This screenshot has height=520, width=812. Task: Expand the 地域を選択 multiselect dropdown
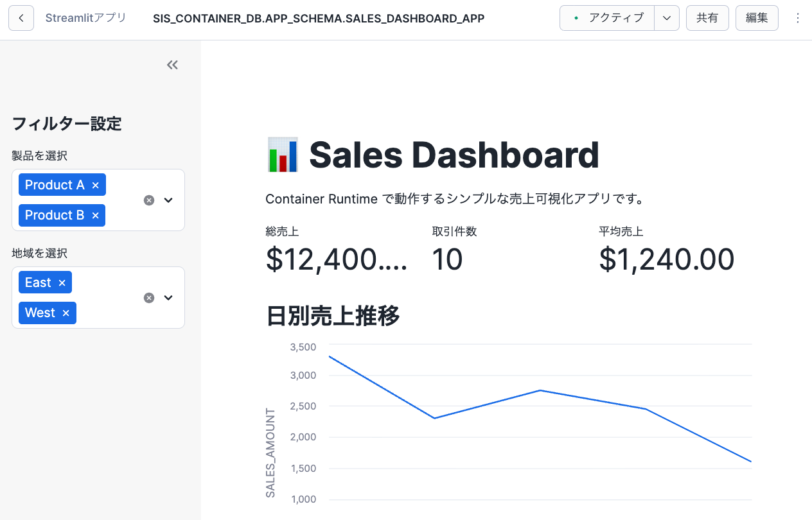(x=168, y=297)
